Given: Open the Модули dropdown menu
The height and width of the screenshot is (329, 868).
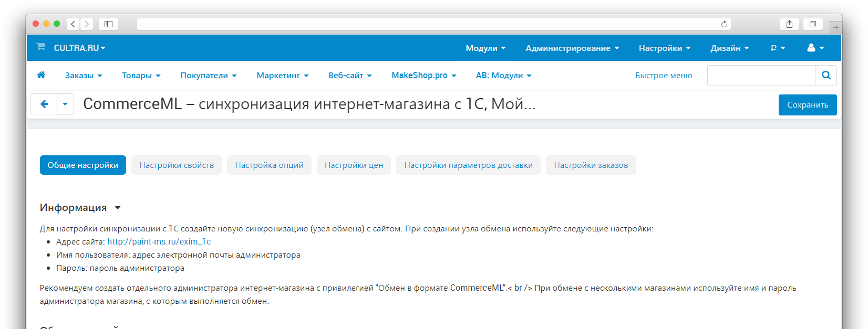Looking at the screenshot, I should 485,48.
